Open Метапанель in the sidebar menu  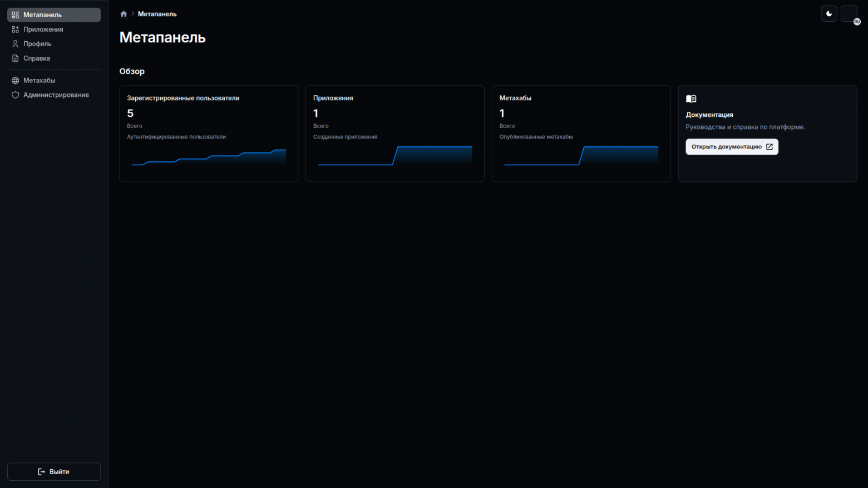click(x=54, y=15)
